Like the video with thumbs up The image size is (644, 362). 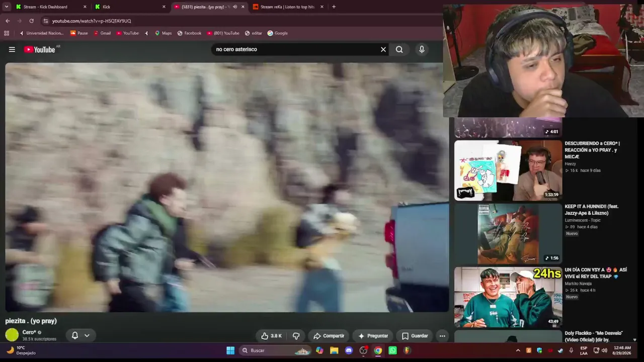(271, 336)
